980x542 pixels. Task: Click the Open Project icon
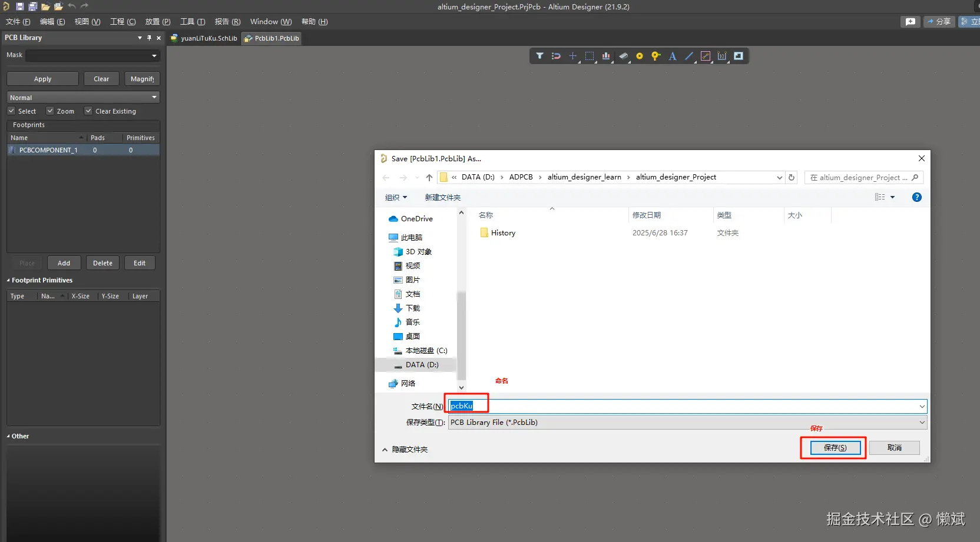coord(58,6)
